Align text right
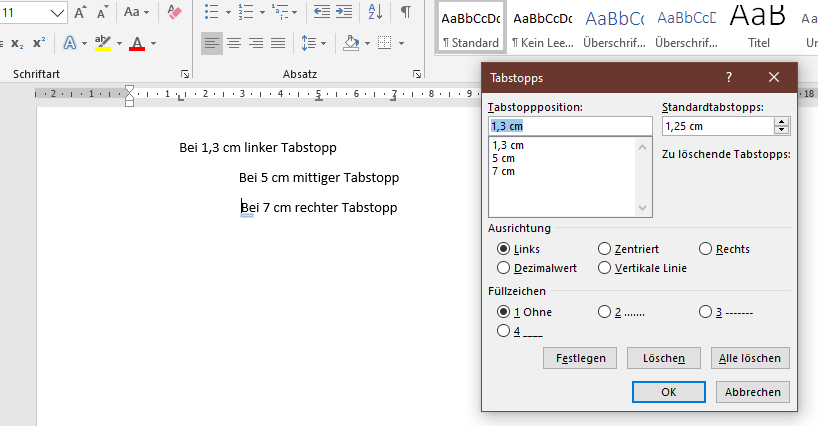Viewport: 818px width, 426px height. pyautogui.click(x=256, y=43)
